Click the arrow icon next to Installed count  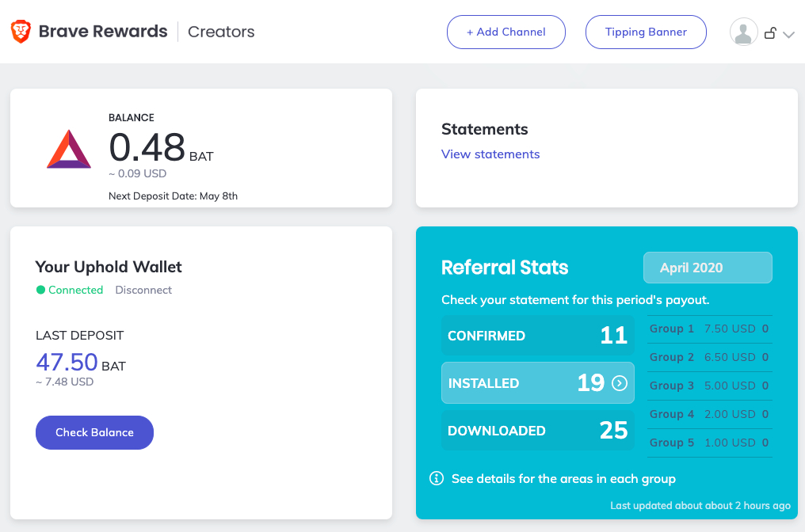(x=620, y=383)
